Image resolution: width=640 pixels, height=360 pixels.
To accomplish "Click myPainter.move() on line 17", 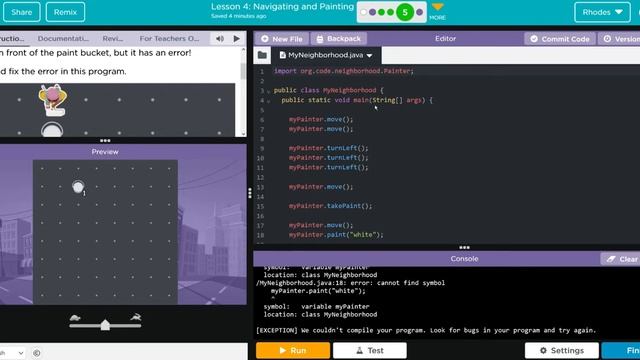I will coord(321,225).
